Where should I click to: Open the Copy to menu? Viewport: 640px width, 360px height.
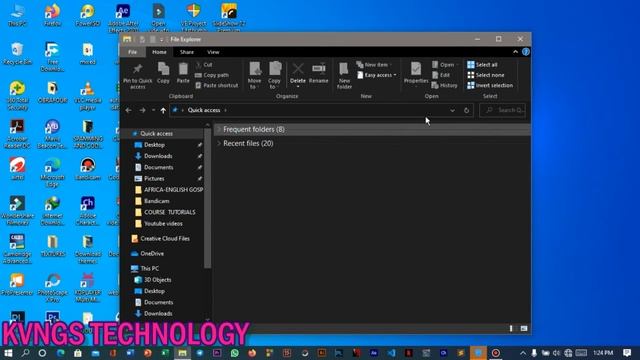pyautogui.click(x=274, y=75)
